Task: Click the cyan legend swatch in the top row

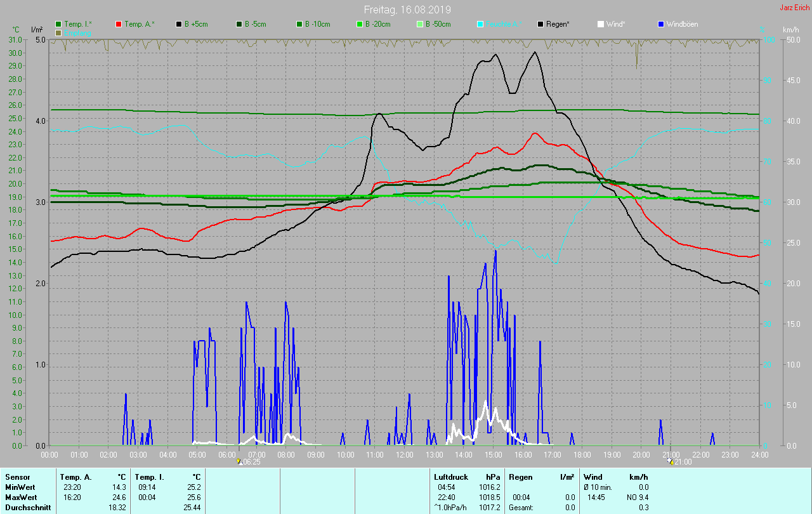Action: 480,24
